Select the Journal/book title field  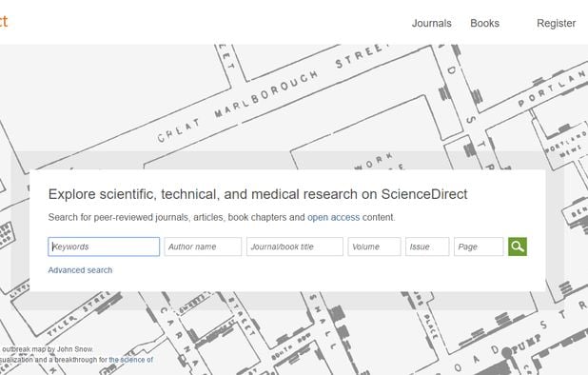[295, 247]
